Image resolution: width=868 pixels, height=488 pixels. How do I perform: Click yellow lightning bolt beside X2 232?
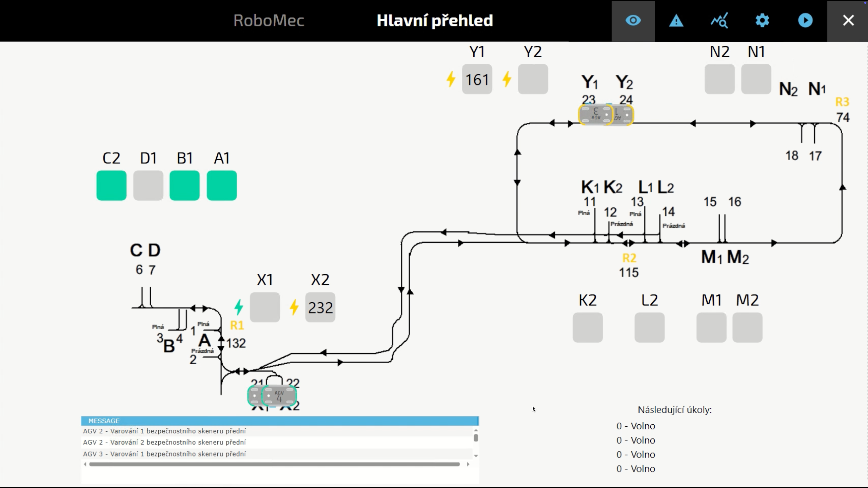point(294,307)
